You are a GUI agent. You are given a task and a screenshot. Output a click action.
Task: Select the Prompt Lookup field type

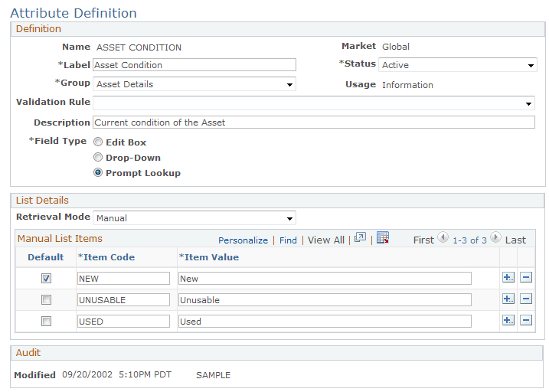point(98,172)
